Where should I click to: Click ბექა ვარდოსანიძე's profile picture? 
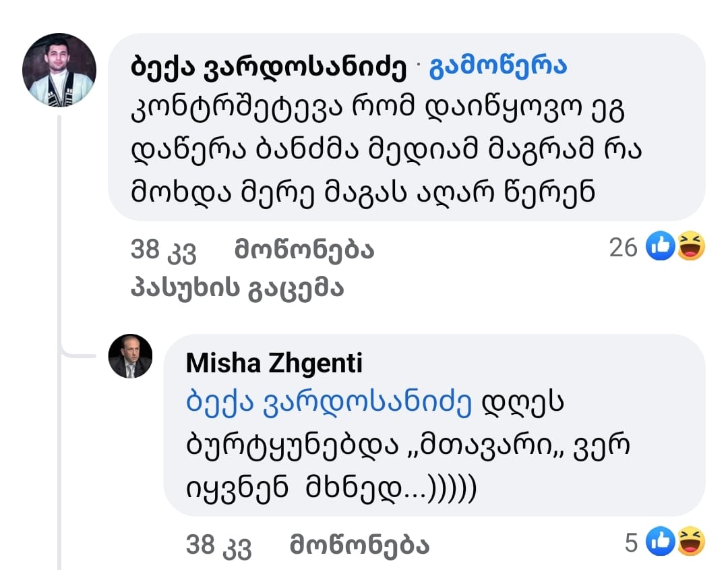point(59,70)
